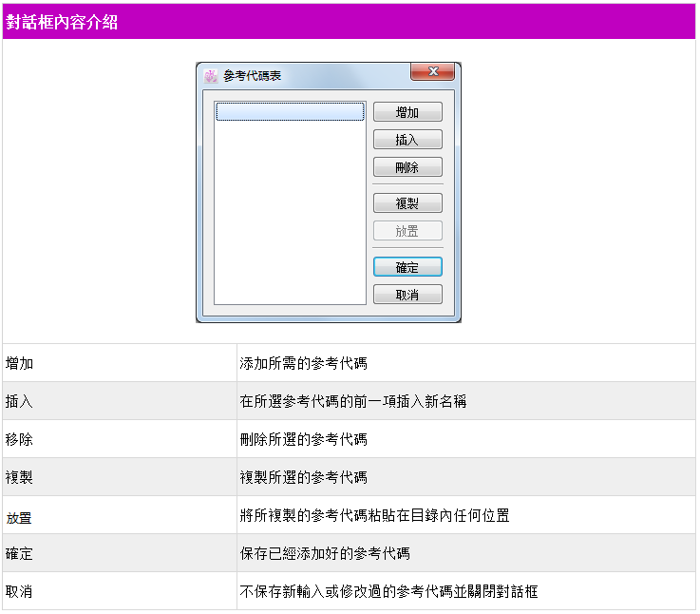Click the greyed-out 放置 button
Viewport: 700px width, 614px height.
407,231
